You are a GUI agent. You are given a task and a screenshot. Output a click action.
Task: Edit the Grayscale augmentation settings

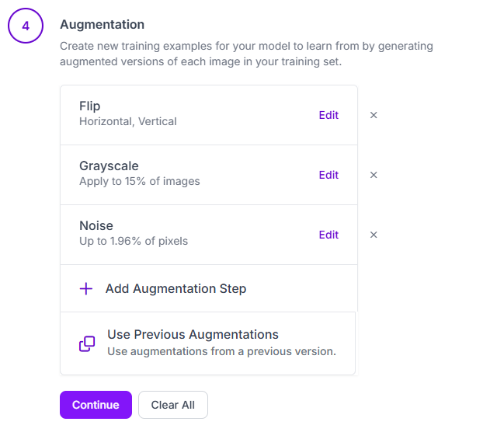click(x=328, y=175)
